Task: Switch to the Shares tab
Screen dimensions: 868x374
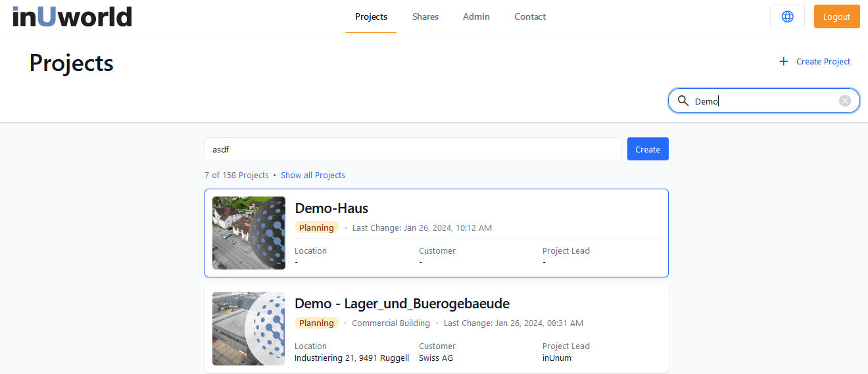Action: tap(425, 17)
